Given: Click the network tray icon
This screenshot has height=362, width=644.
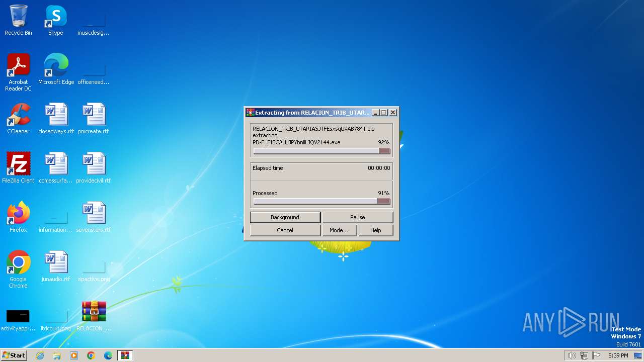Looking at the screenshot, I should (584, 355).
